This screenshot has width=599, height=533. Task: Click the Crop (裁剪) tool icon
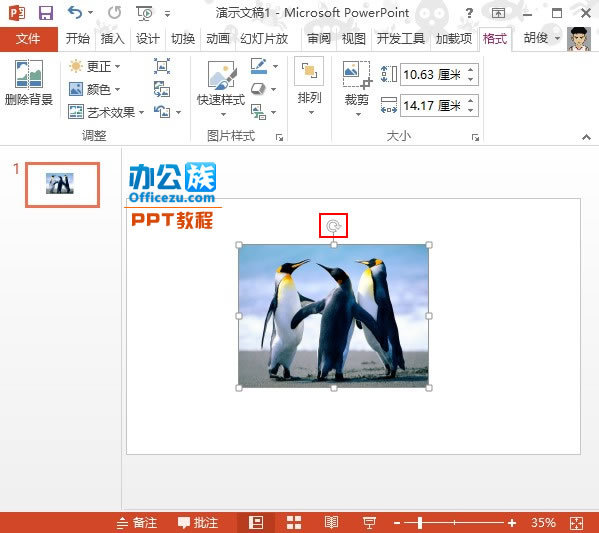(x=357, y=74)
